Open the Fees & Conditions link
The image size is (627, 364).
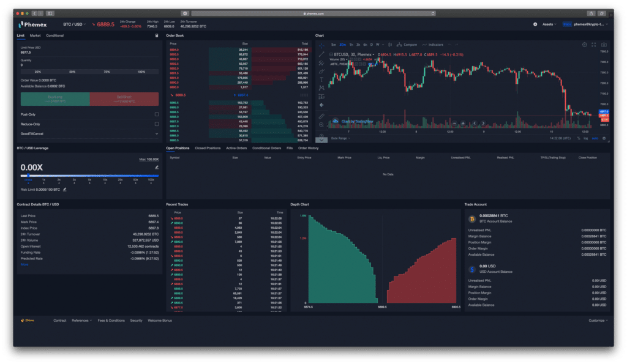(111, 321)
